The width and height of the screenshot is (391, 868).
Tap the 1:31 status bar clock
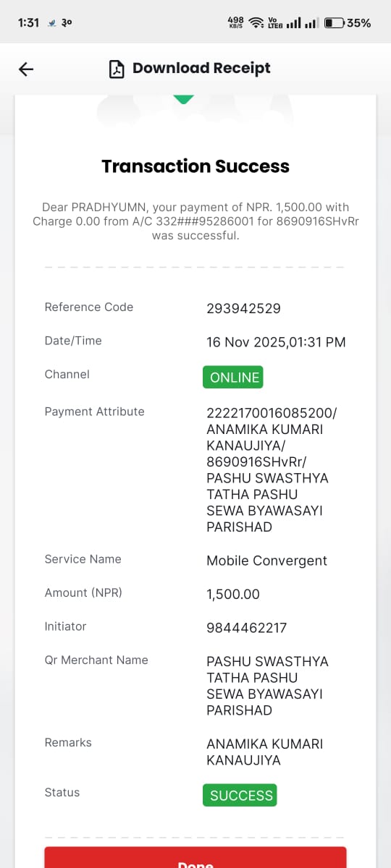click(28, 22)
